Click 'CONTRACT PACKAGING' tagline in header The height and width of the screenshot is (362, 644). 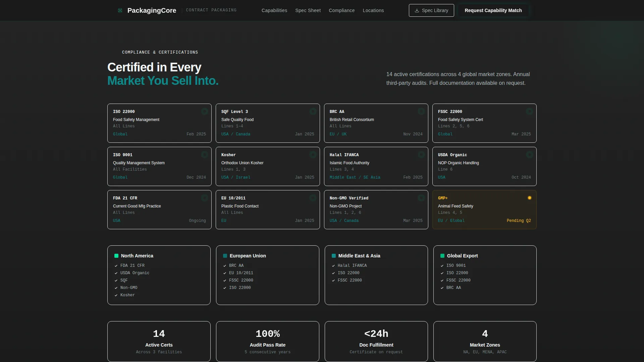211,10
